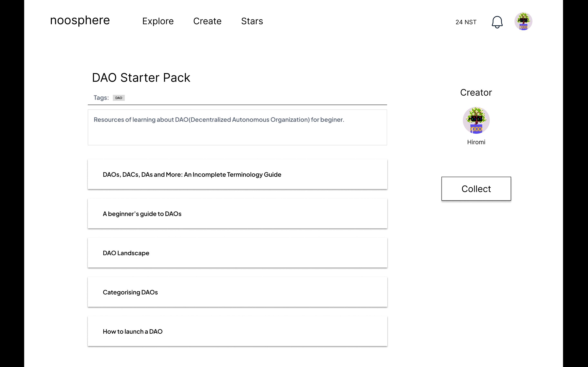588x367 pixels.
Task: Expand the Categorising DAOs resource card
Action: click(x=237, y=292)
